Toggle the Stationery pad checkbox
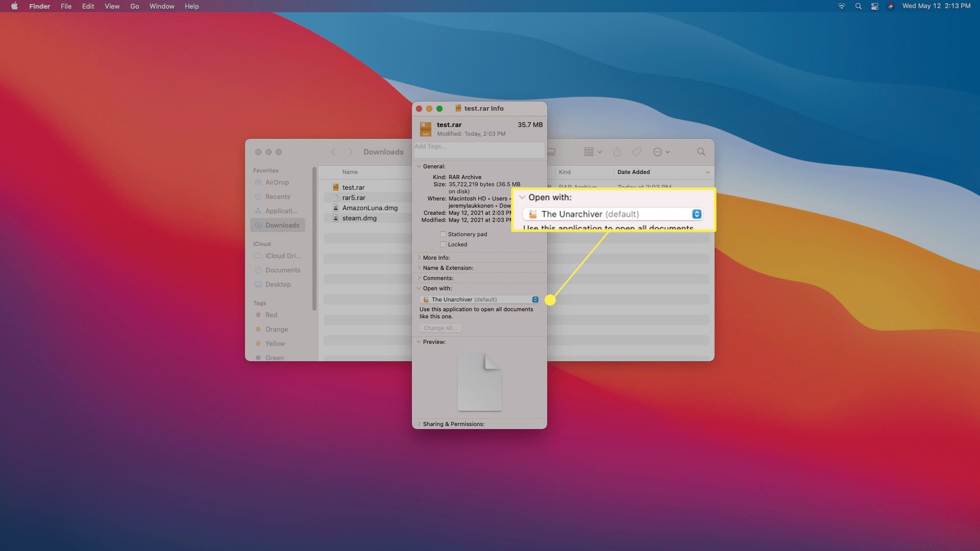Viewport: 980px width, 551px height. (443, 234)
